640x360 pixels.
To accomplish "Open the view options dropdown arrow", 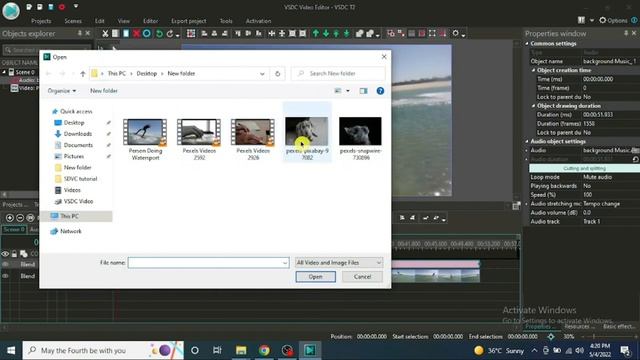I will 348,91.
